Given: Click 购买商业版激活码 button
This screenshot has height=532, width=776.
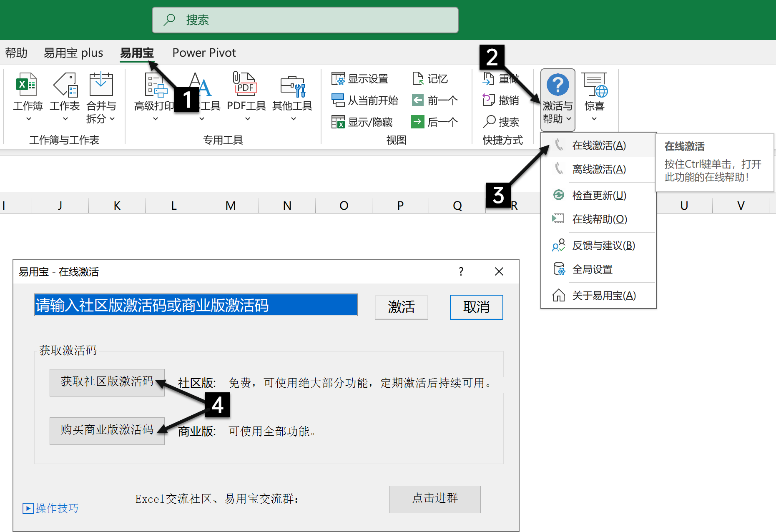Looking at the screenshot, I should point(107,431).
